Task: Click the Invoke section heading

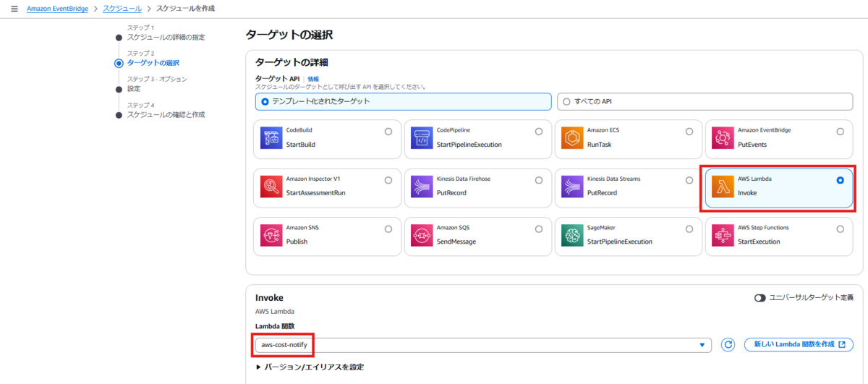Action: (269, 298)
